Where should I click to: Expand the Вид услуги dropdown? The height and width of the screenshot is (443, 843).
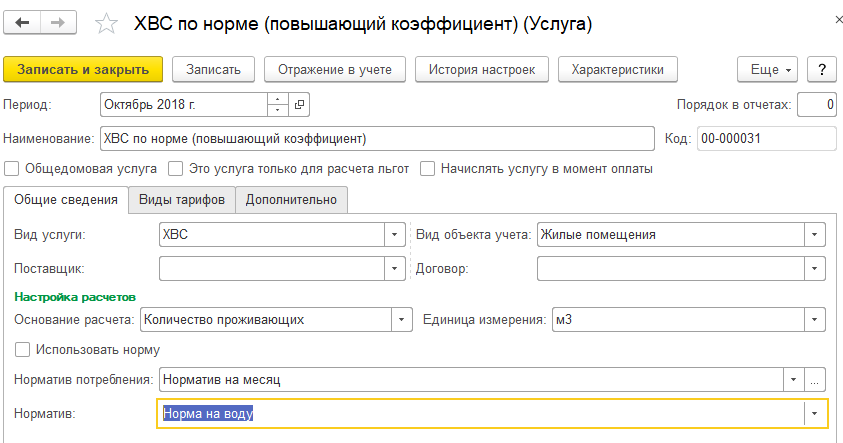click(393, 235)
